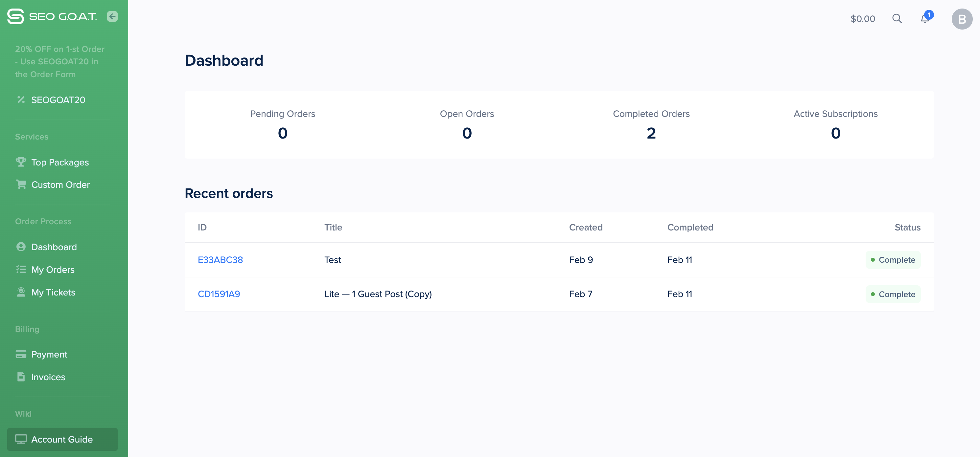Open order E33ABC38
The width and height of the screenshot is (980, 457).
[x=220, y=260]
